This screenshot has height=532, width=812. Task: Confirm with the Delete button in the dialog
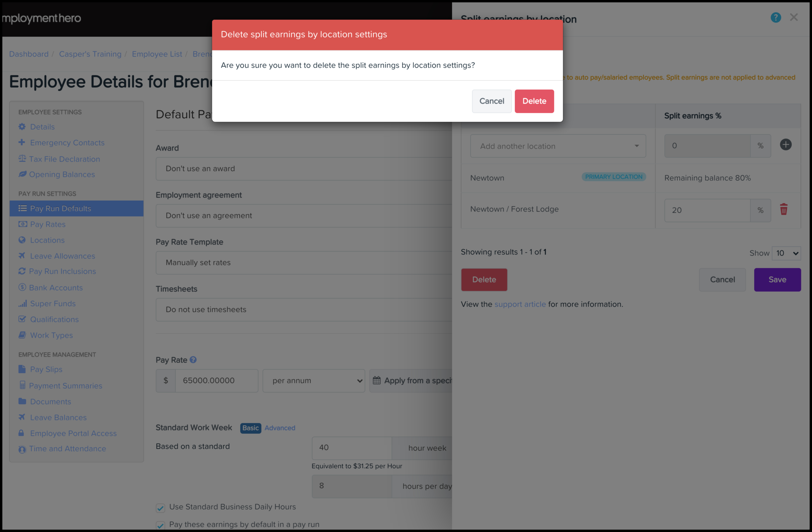(x=534, y=101)
